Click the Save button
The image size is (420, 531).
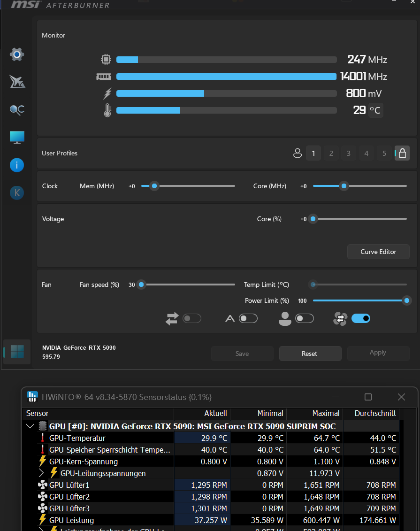(x=242, y=354)
